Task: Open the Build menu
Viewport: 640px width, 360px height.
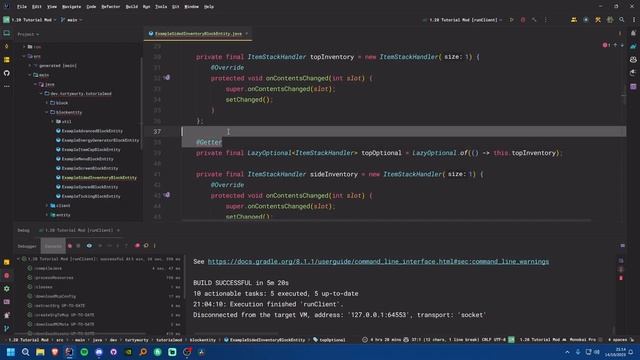Action: click(x=131, y=7)
